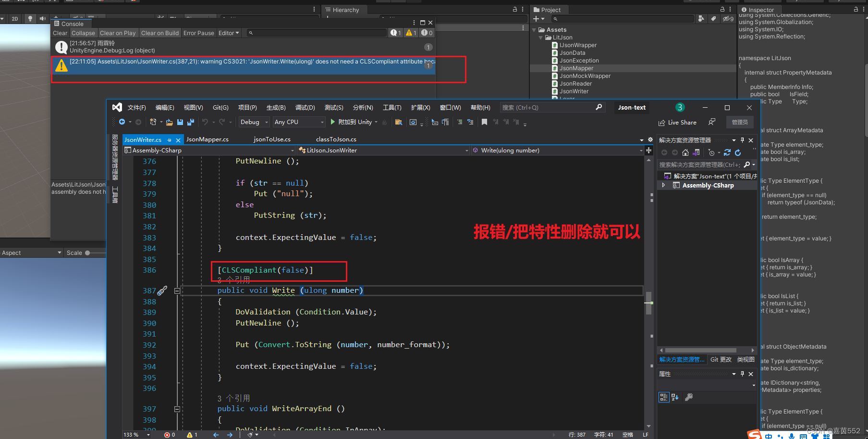Click the Solution Explorer horizontal scrollbar
Screen dimensions: 868x439
point(701,350)
